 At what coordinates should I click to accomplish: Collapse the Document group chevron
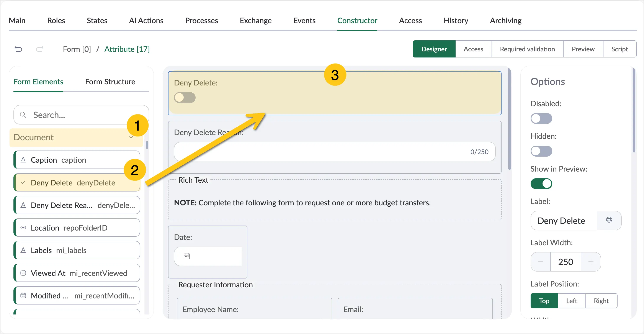[131, 137]
